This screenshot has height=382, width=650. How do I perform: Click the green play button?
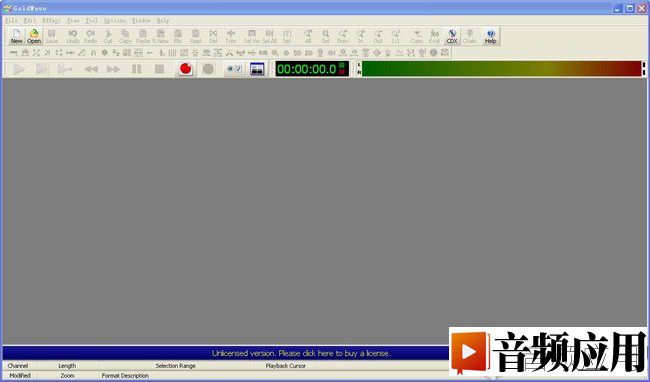tap(19, 69)
